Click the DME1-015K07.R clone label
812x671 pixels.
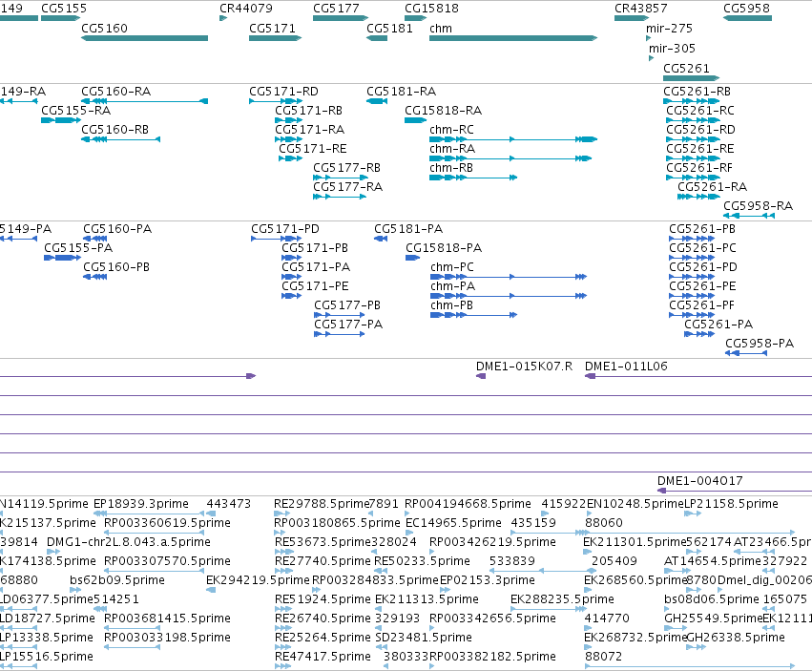tap(524, 367)
